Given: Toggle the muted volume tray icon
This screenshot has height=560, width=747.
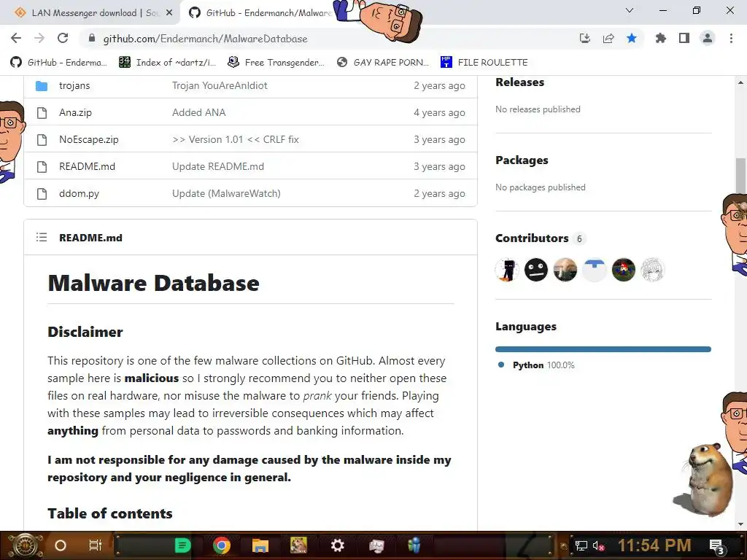Looking at the screenshot, I should 598,545.
